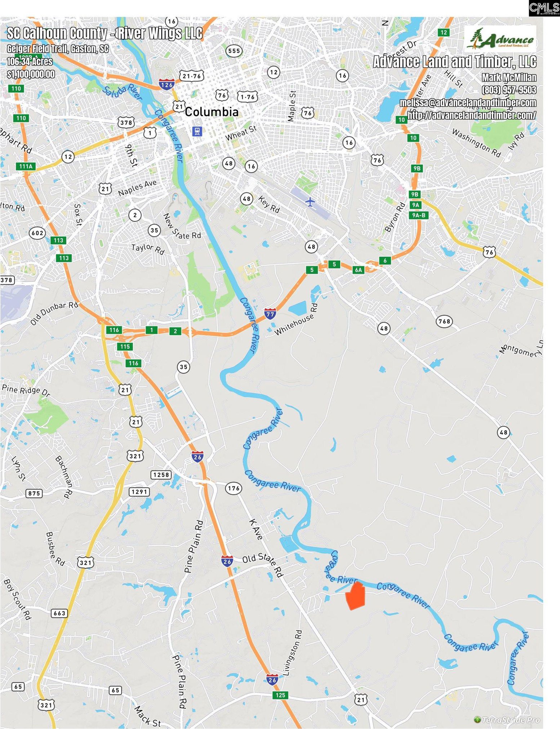The image size is (560, 729).
Task: Click the exit 125 green marker
Action: point(280,695)
